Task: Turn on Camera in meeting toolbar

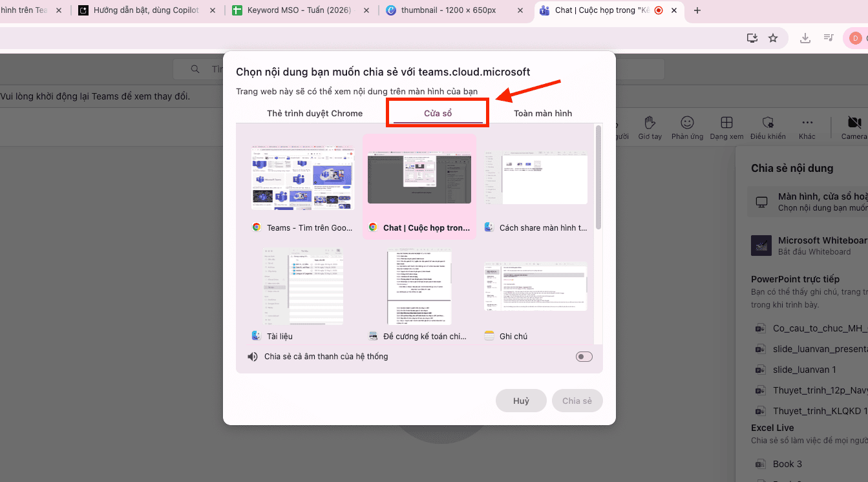Action: 854,123
